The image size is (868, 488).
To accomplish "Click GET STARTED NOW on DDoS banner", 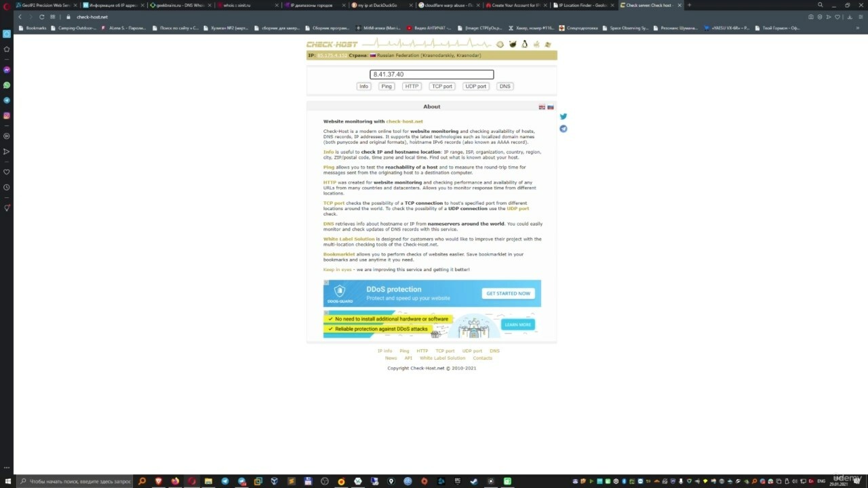I will (x=509, y=293).
